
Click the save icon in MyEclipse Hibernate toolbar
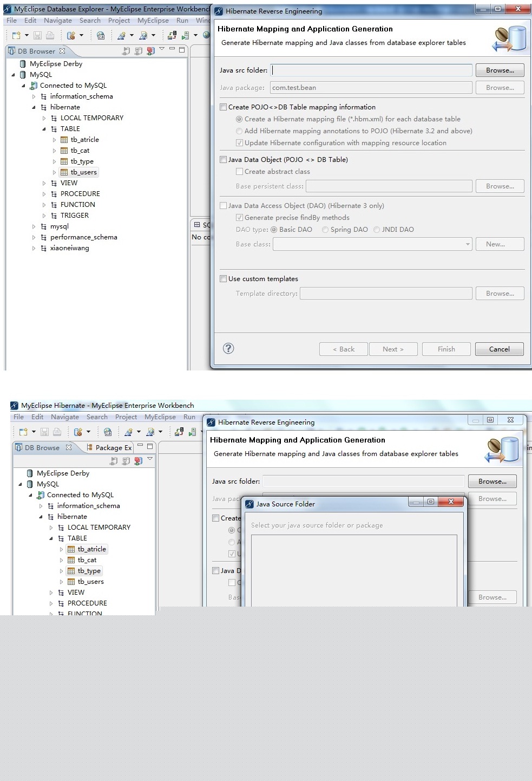tap(45, 432)
